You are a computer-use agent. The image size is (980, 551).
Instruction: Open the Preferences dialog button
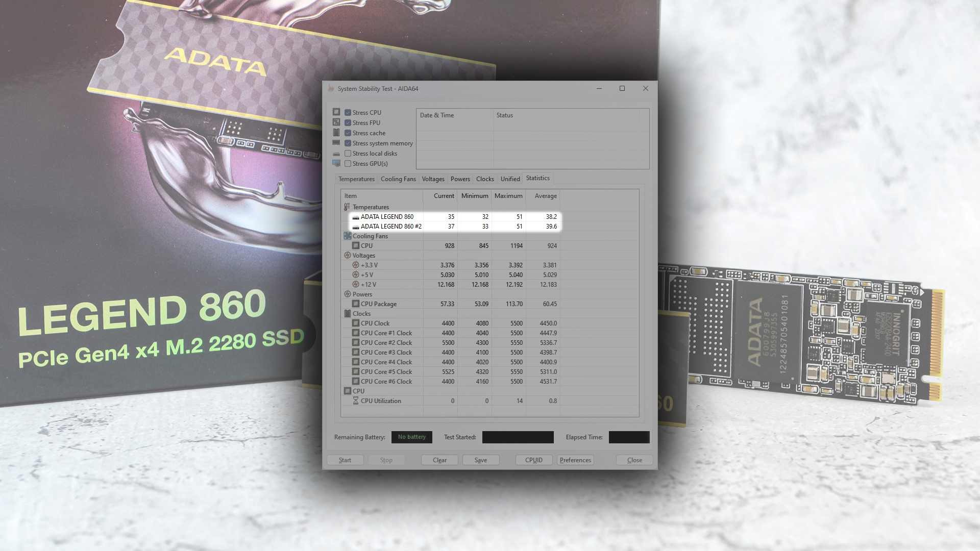tap(575, 460)
